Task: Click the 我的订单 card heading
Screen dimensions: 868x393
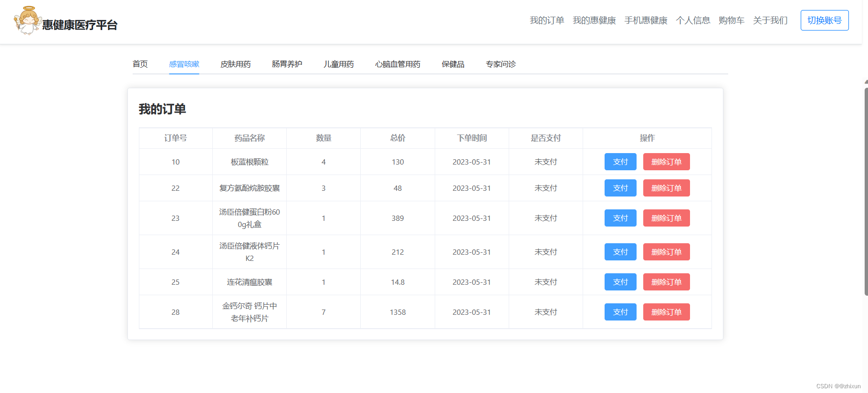Action: [162, 109]
